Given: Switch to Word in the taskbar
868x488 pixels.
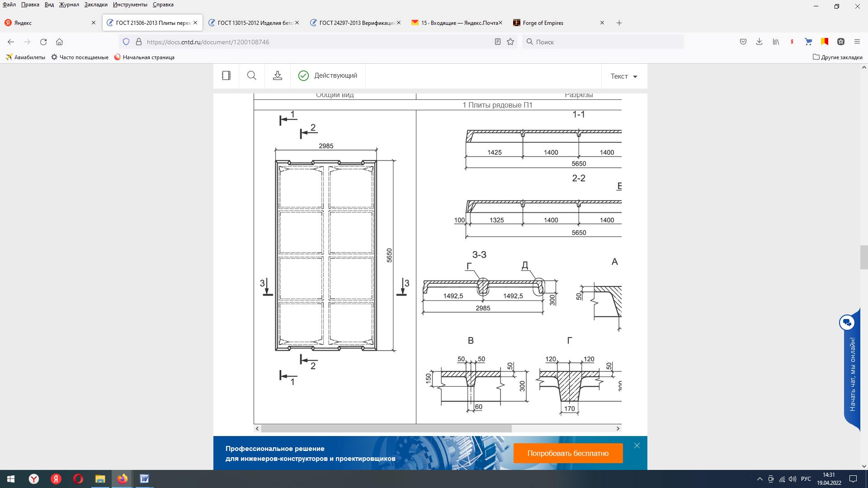Looking at the screenshot, I should pyautogui.click(x=144, y=479).
